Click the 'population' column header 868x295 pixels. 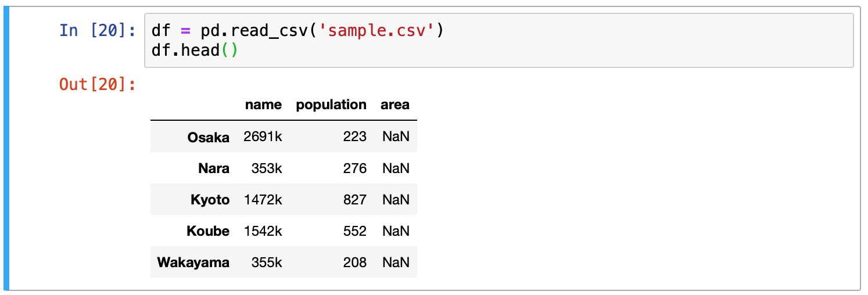[331, 105]
